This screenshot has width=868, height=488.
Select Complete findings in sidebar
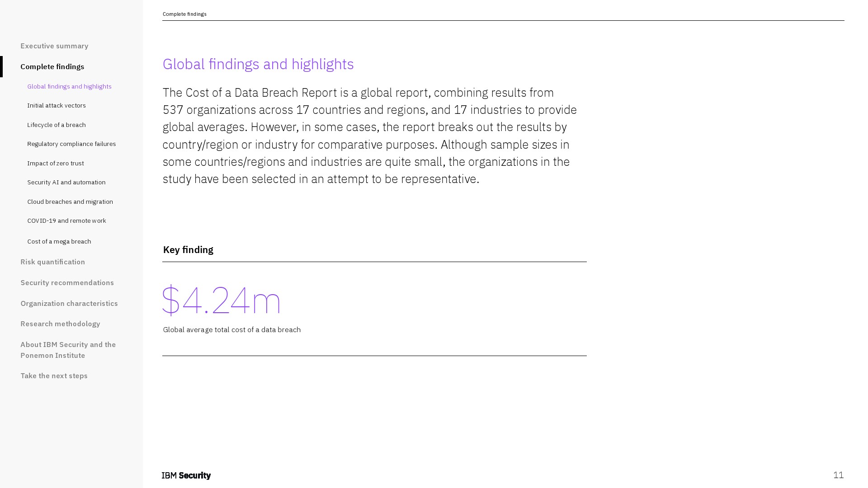click(x=52, y=67)
